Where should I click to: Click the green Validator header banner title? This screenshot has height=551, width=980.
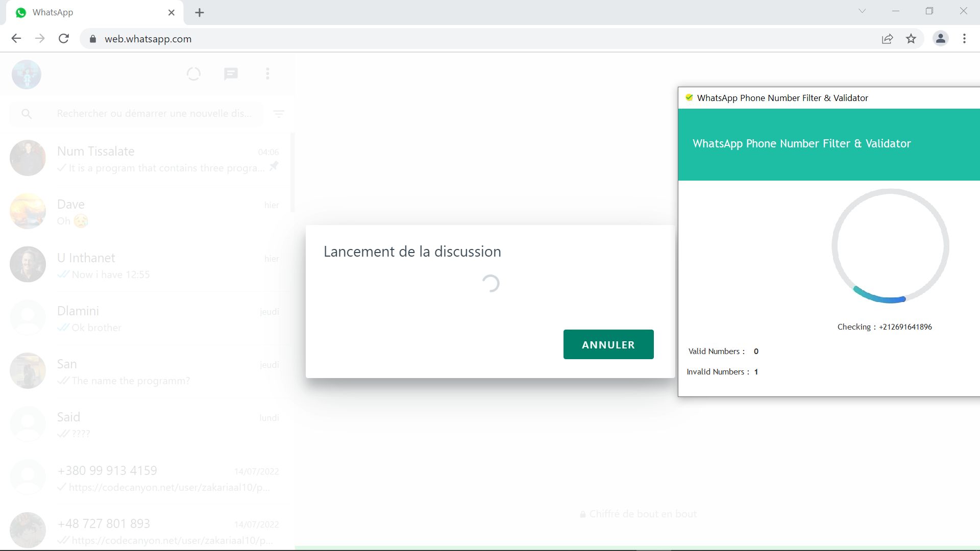(x=801, y=144)
